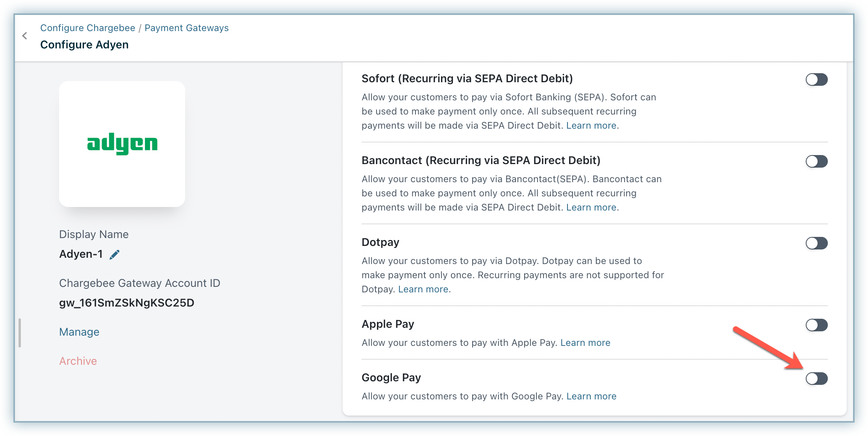Go to the Payment Gateways breadcrumb
868x436 pixels.
point(186,28)
